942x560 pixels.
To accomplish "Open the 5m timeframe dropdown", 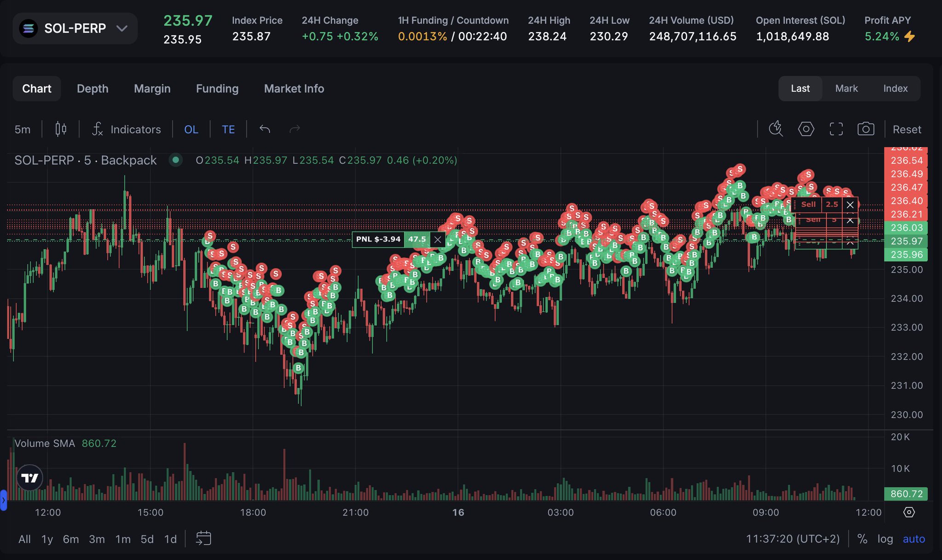I will 23,129.
